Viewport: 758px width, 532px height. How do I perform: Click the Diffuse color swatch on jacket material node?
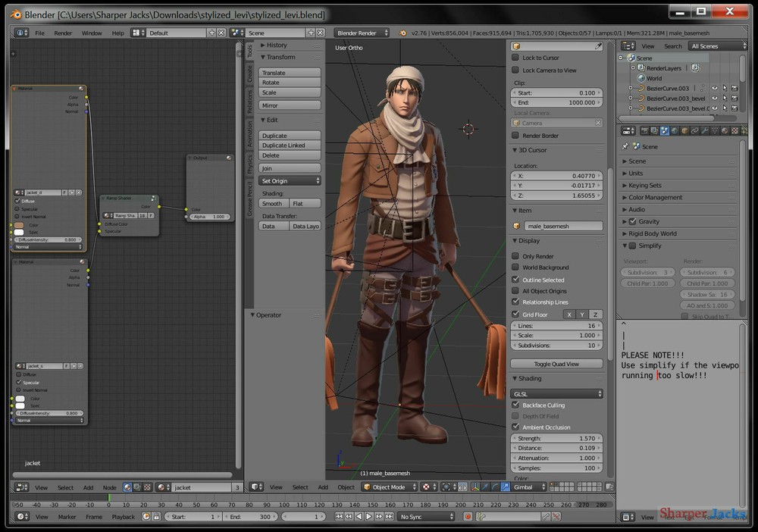tap(19, 225)
